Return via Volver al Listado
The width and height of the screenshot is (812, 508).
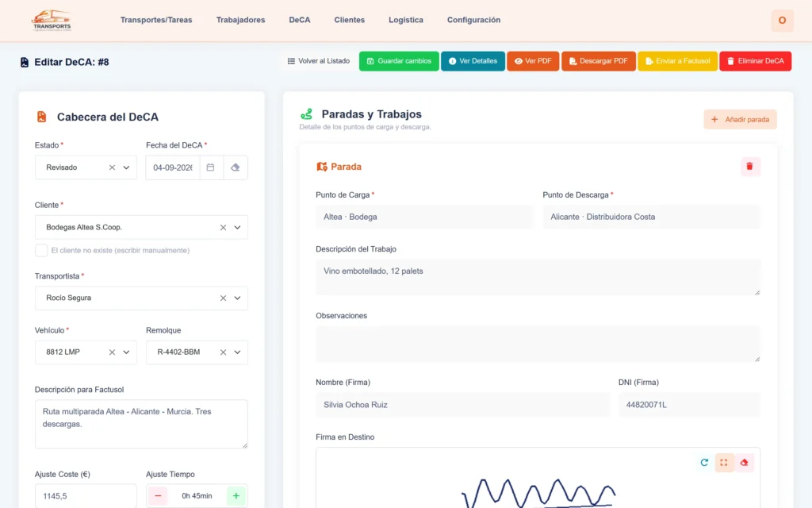(x=319, y=61)
